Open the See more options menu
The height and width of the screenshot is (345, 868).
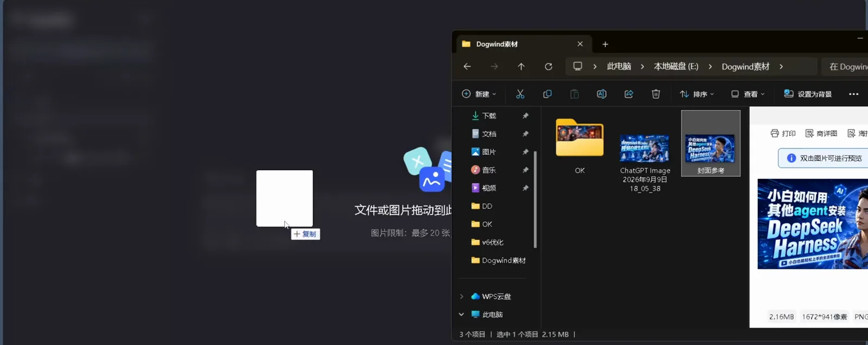click(x=853, y=94)
